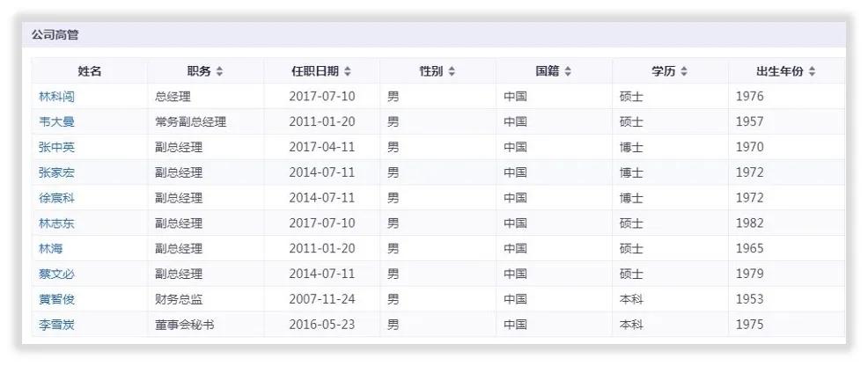Select birth year 1965 cell
The width and height of the screenshot is (868, 366).
click(787, 249)
